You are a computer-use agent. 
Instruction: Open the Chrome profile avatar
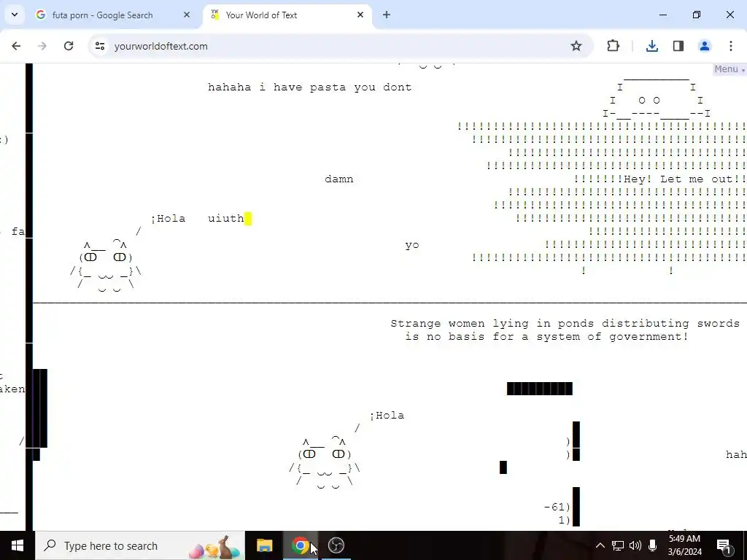click(705, 46)
